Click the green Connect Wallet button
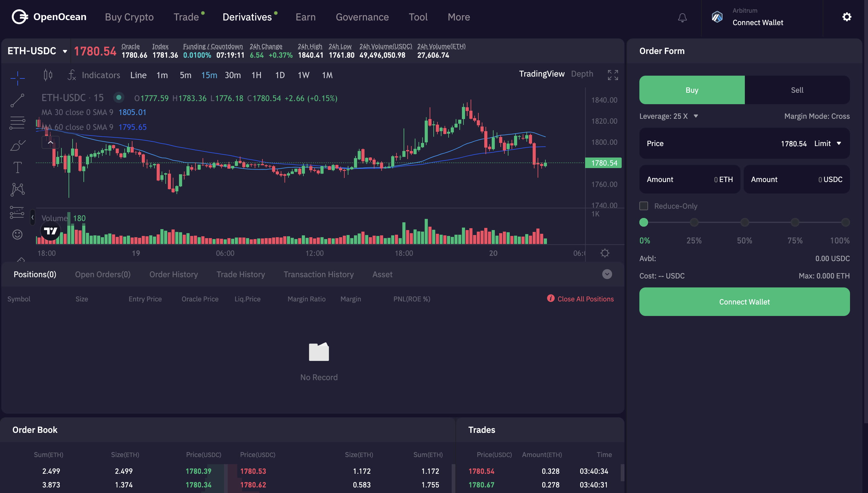The width and height of the screenshot is (868, 493). (x=744, y=302)
